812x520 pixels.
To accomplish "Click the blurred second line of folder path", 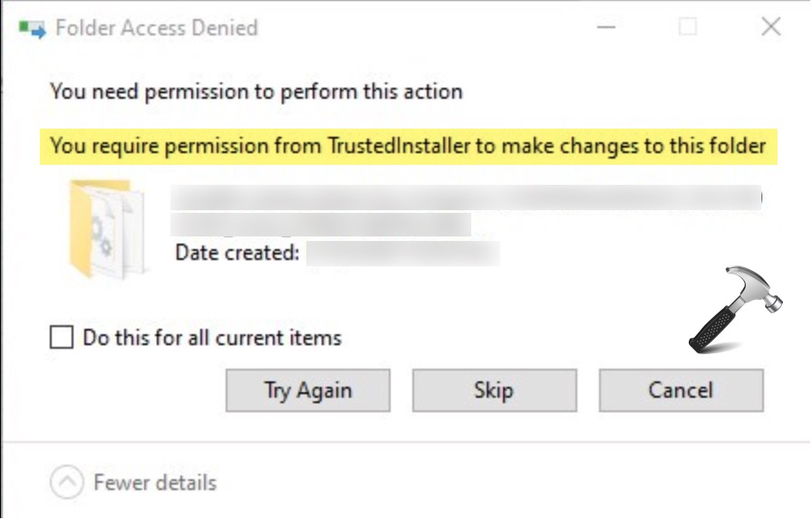I will (322, 222).
